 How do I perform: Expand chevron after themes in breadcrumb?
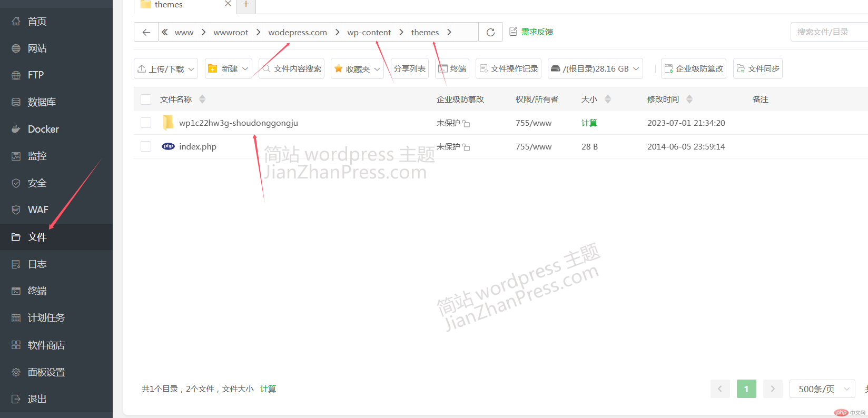click(449, 32)
